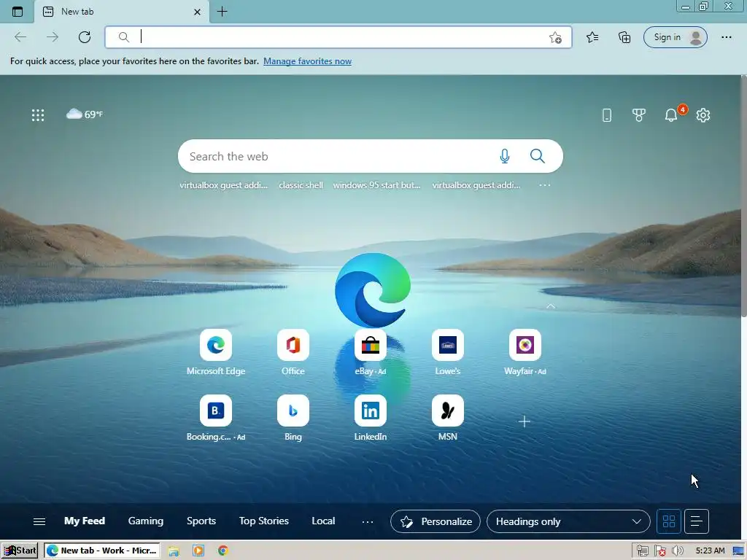Show more recent searches ellipsis

tap(544, 185)
